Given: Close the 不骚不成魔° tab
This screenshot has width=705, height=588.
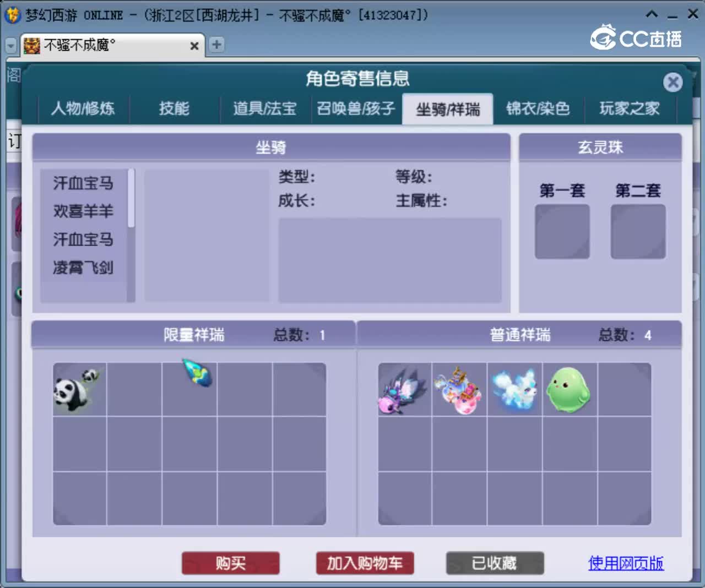Looking at the screenshot, I should coord(194,46).
